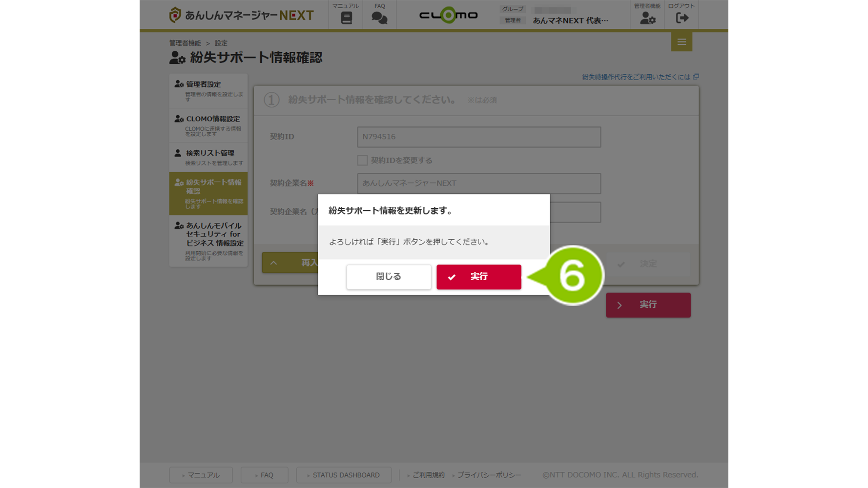Open the hamburger menu button
The height and width of the screenshot is (488, 868).
[682, 42]
